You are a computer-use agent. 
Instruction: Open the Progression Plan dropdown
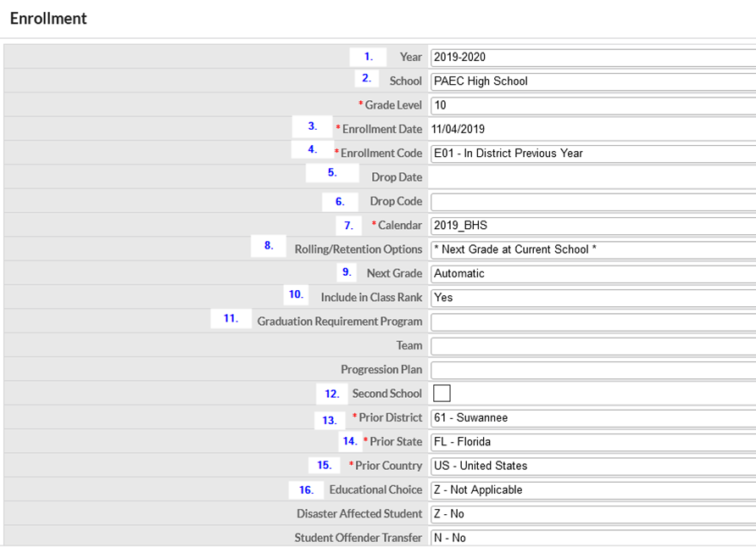(592, 370)
